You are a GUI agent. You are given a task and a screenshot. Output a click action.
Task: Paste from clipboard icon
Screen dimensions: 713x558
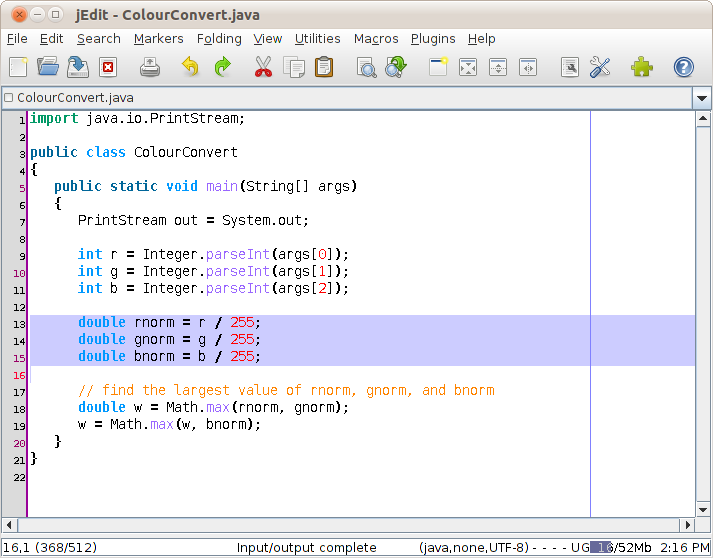[324, 67]
